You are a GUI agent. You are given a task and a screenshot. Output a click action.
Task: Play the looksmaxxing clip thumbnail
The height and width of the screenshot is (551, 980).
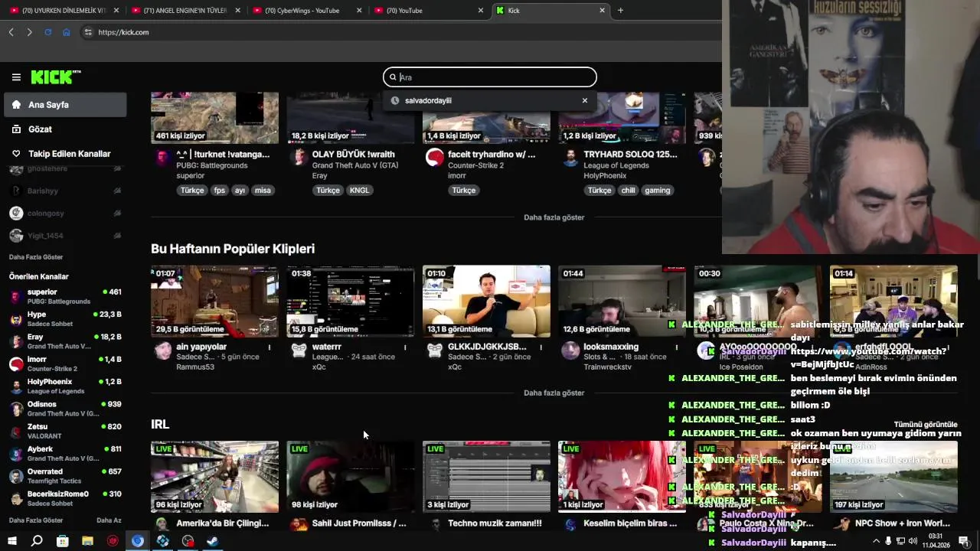pyautogui.click(x=622, y=302)
